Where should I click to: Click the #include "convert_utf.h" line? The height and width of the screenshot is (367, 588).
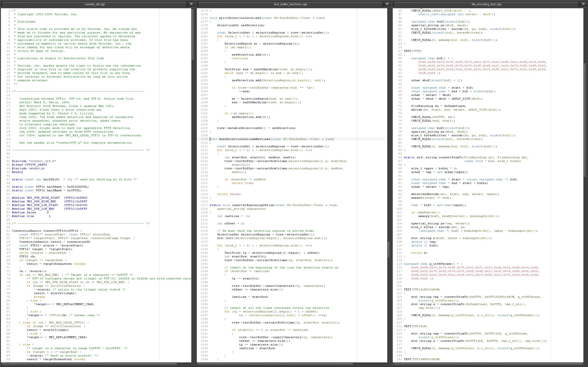(x=34, y=161)
